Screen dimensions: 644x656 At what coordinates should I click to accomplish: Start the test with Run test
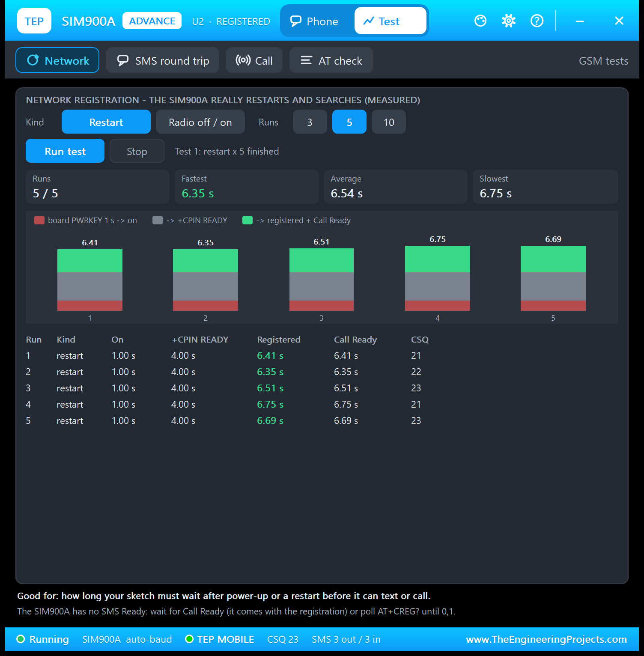tap(65, 151)
